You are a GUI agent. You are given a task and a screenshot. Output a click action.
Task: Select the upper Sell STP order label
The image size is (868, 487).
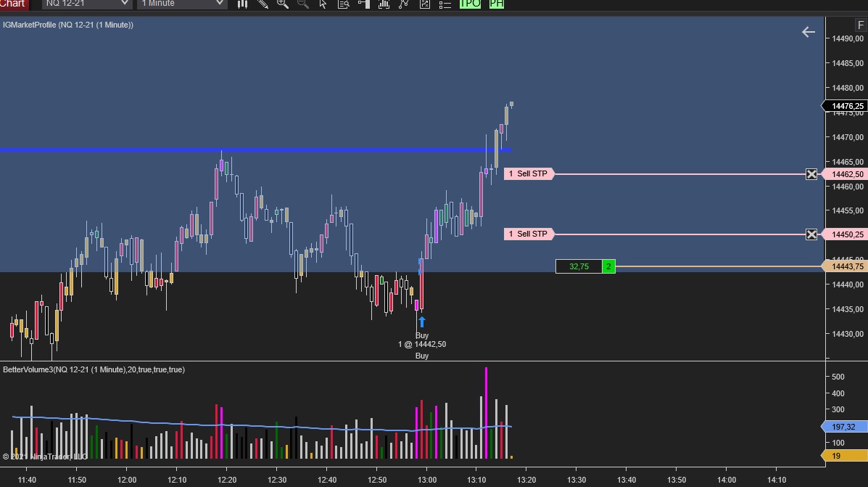tap(529, 174)
